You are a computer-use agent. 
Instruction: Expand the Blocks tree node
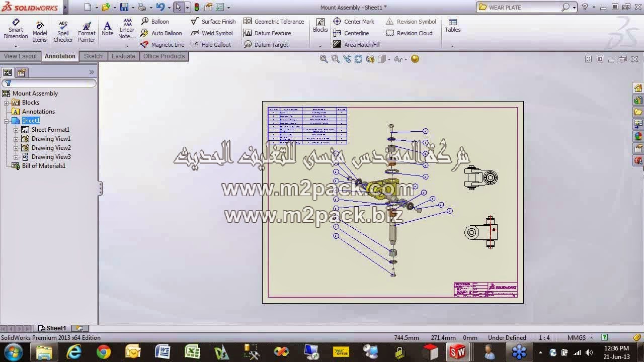pos(7,103)
